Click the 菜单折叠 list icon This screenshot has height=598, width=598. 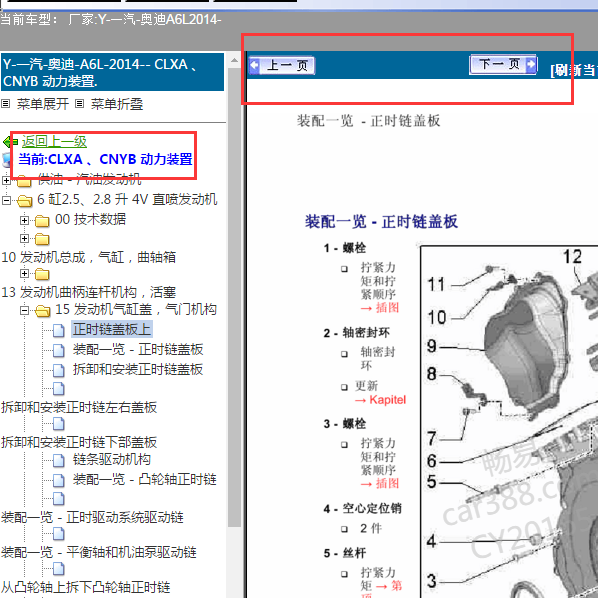(x=79, y=104)
